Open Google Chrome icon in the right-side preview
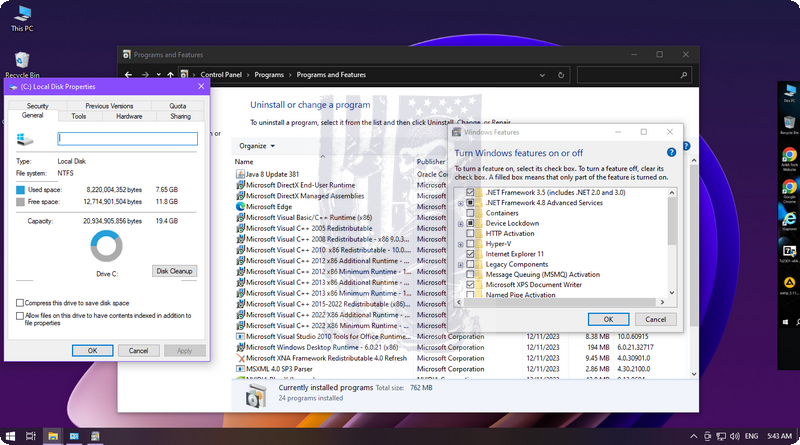The height and width of the screenshot is (445, 800). point(789,191)
